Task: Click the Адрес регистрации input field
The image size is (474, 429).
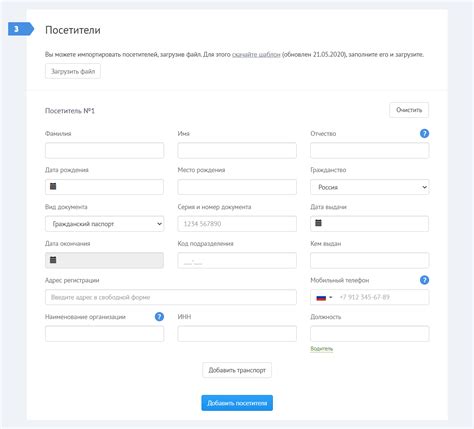Action: click(x=171, y=297)
